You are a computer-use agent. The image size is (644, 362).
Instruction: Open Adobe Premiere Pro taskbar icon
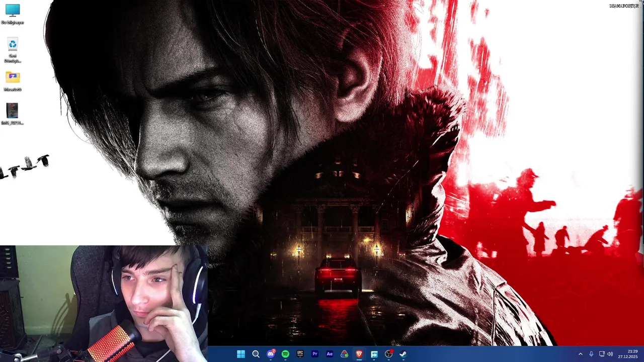pyautogui.click(x=315, y=354)
